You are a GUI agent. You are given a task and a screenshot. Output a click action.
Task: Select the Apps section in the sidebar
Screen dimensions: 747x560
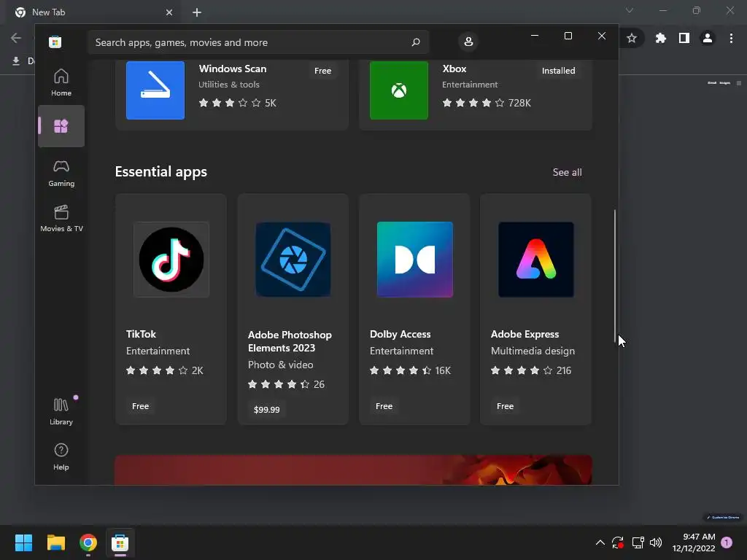click(61, 126)
